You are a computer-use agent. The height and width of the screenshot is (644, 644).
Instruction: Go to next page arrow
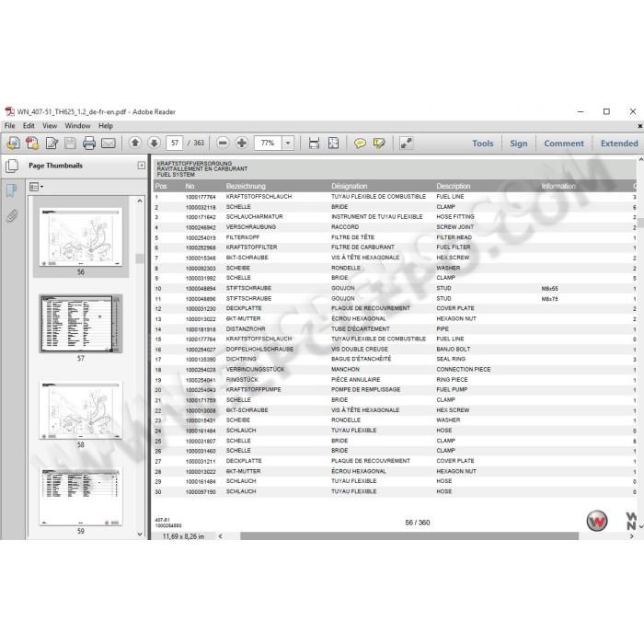(x=154, y=143)
